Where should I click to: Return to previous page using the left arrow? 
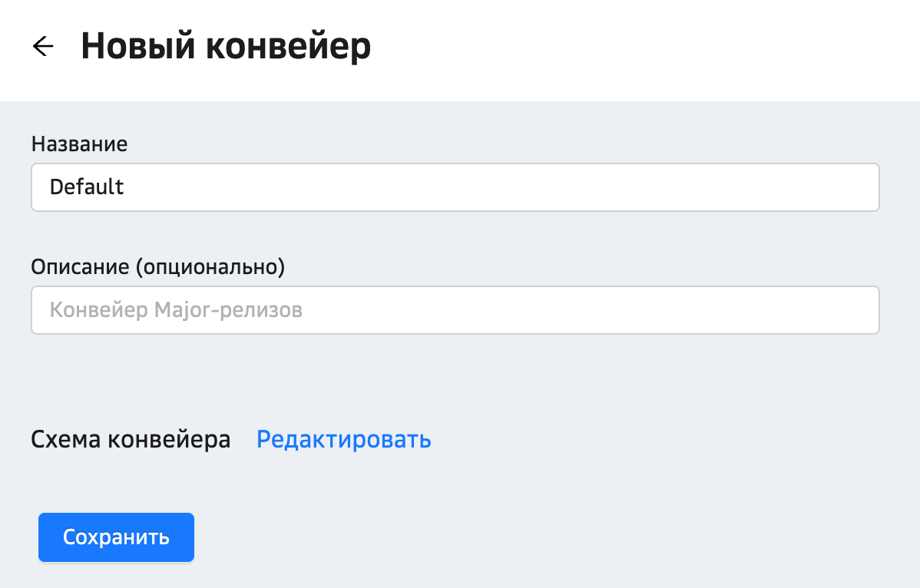pos(43,47)
